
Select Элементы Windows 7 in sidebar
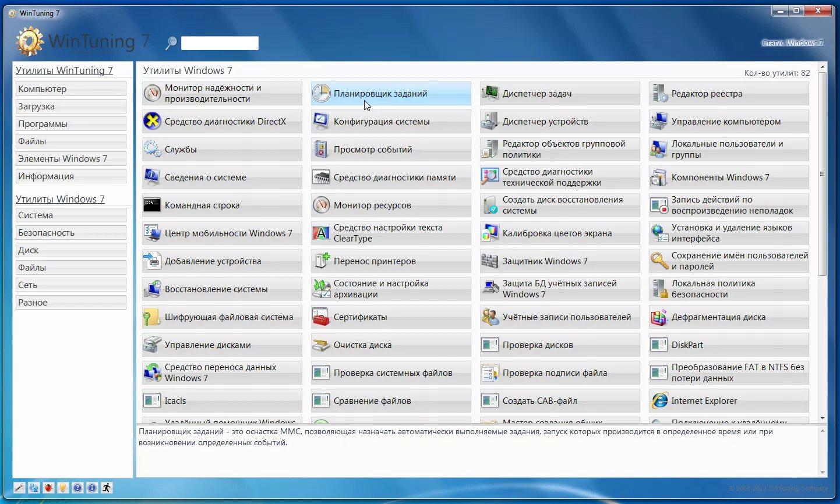coord(71,159)
